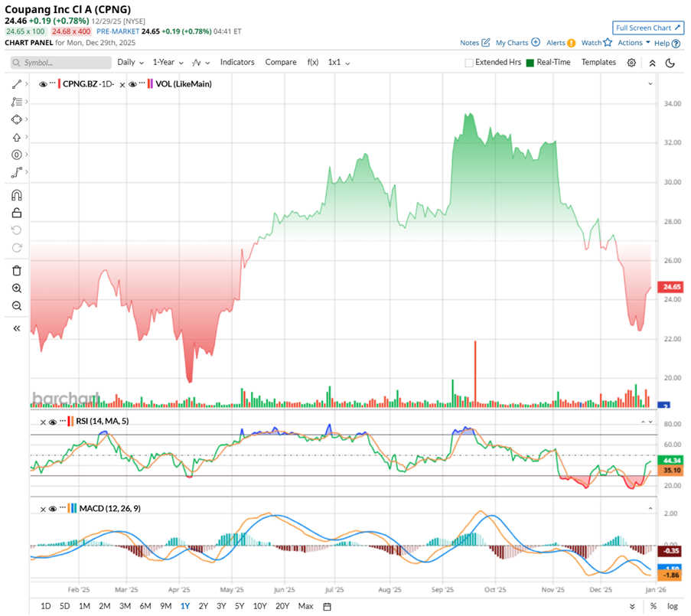This screenshot has width=691, height=616.
Task: Select the 10Y range
Action: (x=259, y=606)
